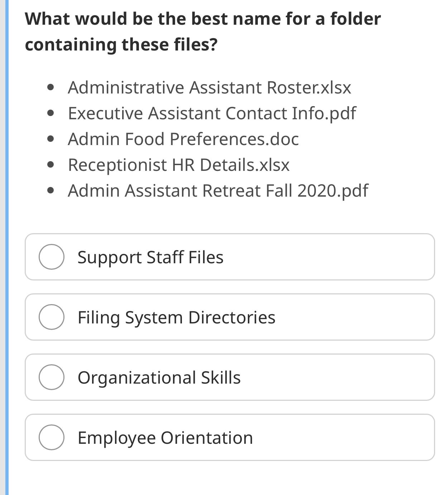Select the 'Support Staff Files' radio button
Viewport: 448px width, 495px height.
[52, 256]
